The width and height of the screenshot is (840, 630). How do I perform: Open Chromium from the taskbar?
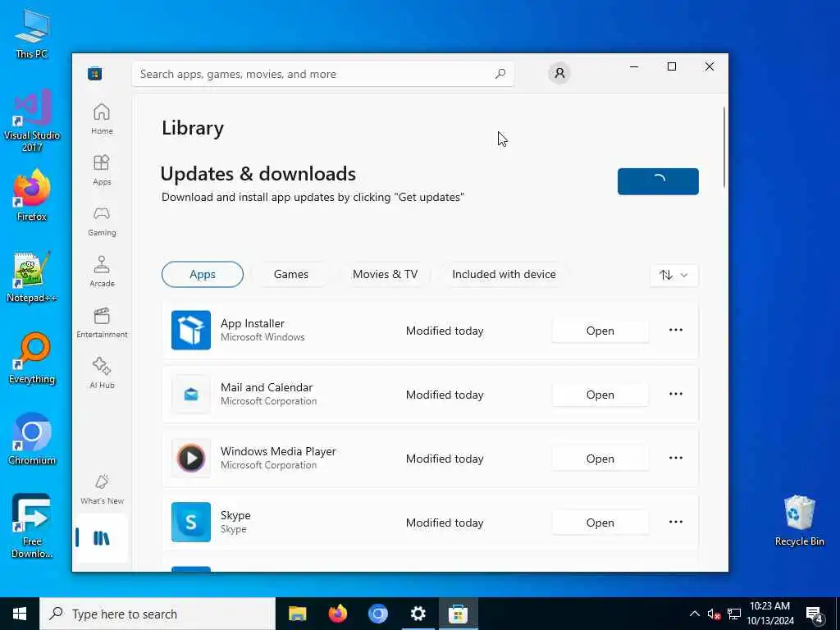[377, 614]
